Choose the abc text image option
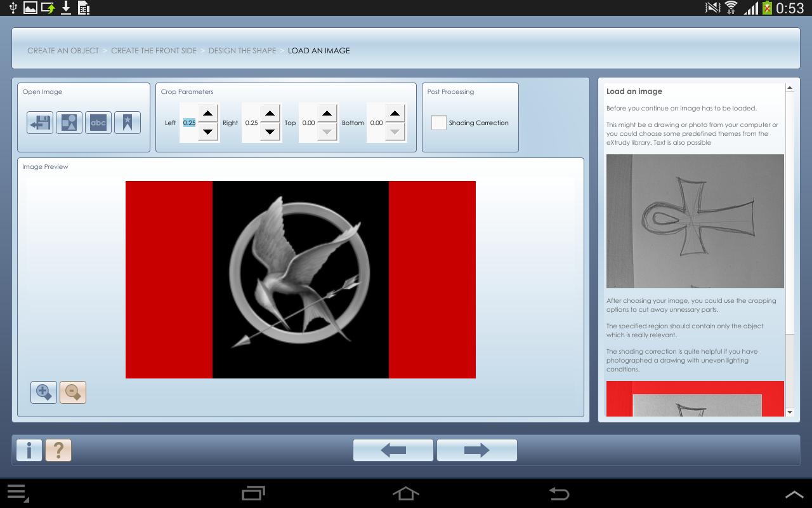 coord(98,123)
